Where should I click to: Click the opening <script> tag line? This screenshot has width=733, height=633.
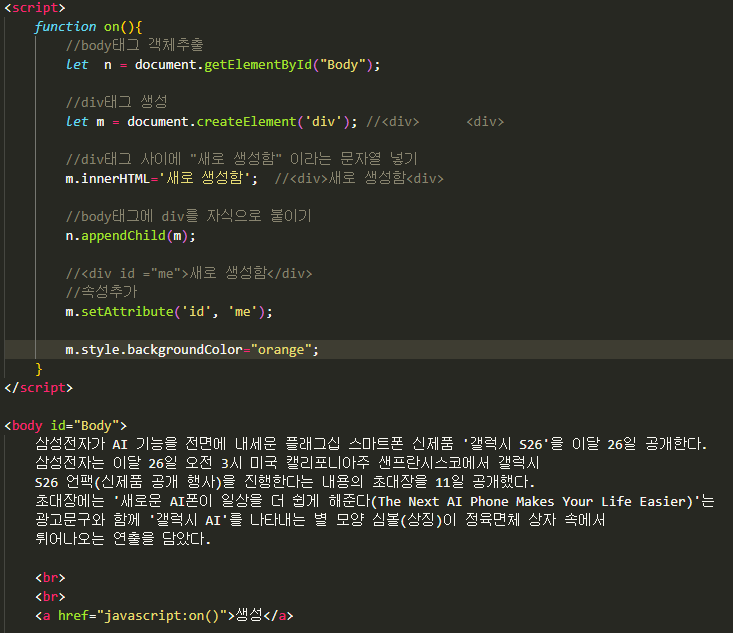click(x=35, y=7)
